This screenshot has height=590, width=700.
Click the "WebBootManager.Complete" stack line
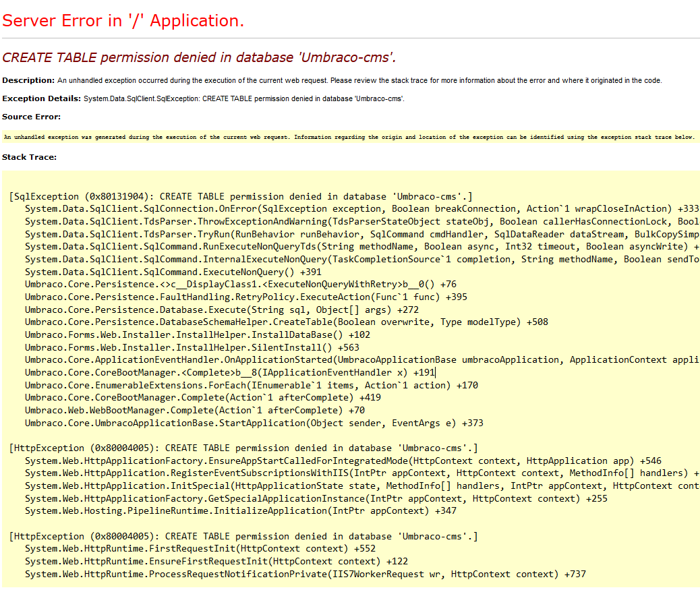point(195,410)
